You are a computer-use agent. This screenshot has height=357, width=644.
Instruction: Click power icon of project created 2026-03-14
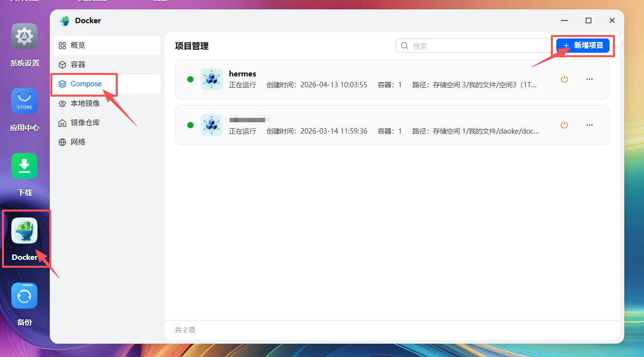click(565, 125)
